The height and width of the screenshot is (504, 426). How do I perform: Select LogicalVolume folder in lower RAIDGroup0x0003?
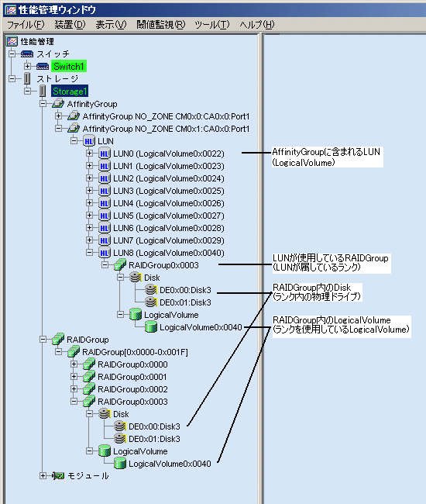140,451
